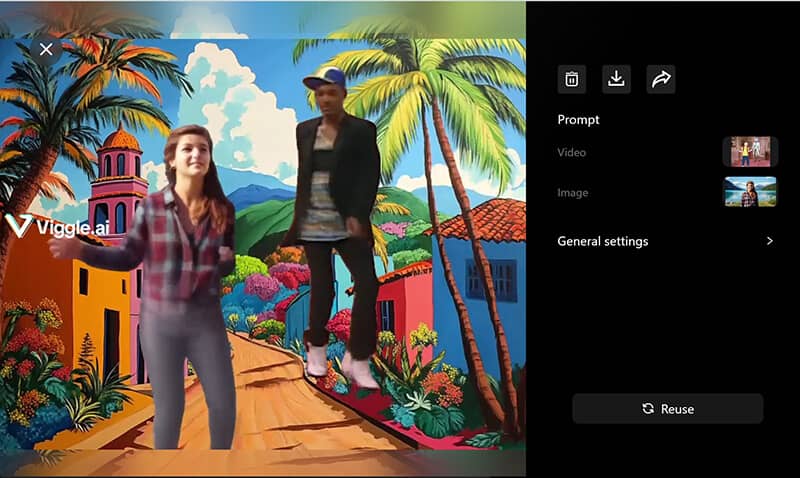Viewport: 800px width, 478px height.
Task: Click the circular arrows icon in Reuse
Action: tap(648, 408)
